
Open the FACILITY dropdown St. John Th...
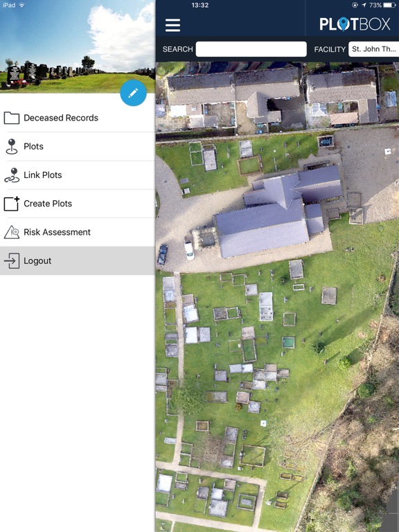click(373, 49)
